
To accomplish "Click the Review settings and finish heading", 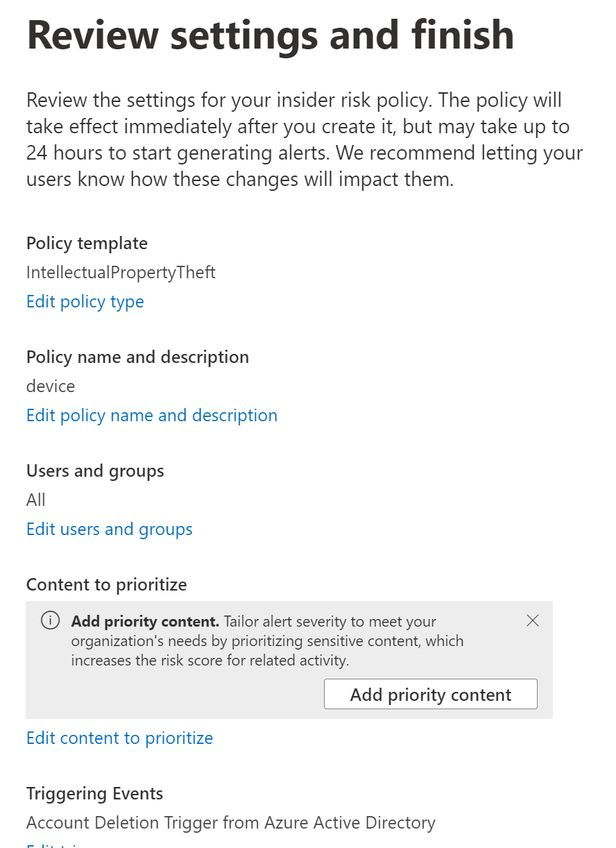I will [271, 35].
